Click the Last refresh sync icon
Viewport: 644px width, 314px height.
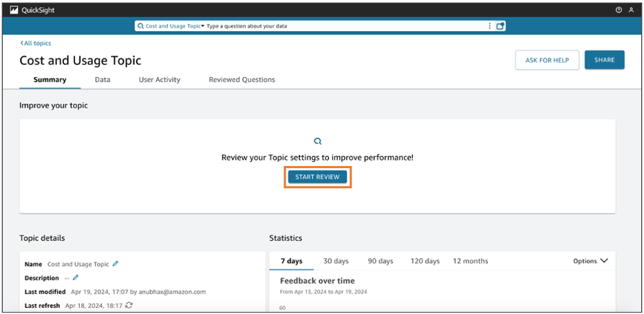[129, 305]
